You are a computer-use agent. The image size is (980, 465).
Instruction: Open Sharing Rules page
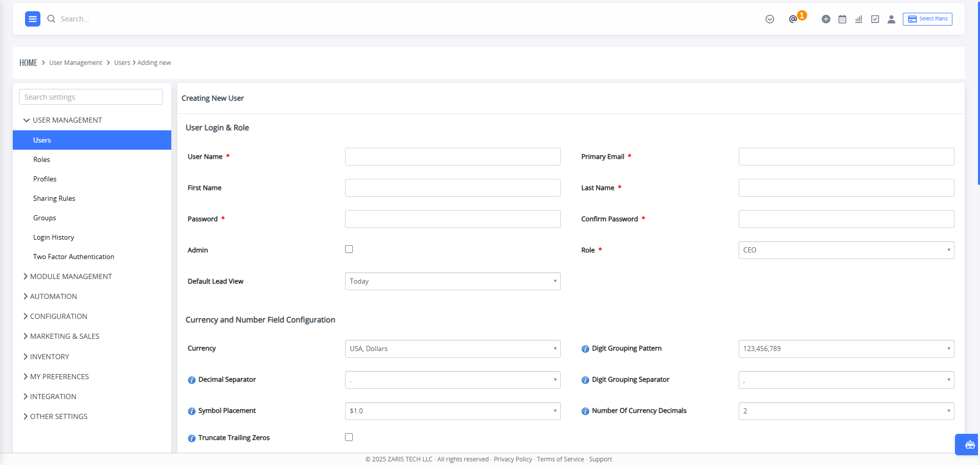(x=54, y=198)
